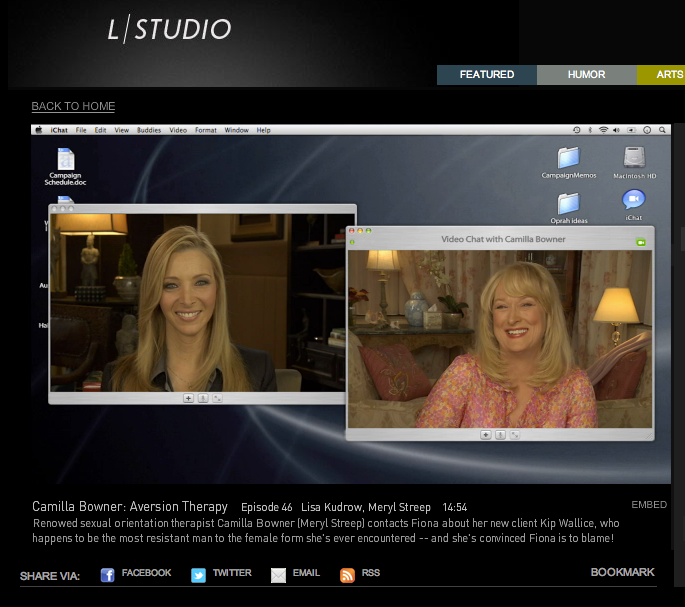Switch to the HUMOR tab

coord(586,75)
